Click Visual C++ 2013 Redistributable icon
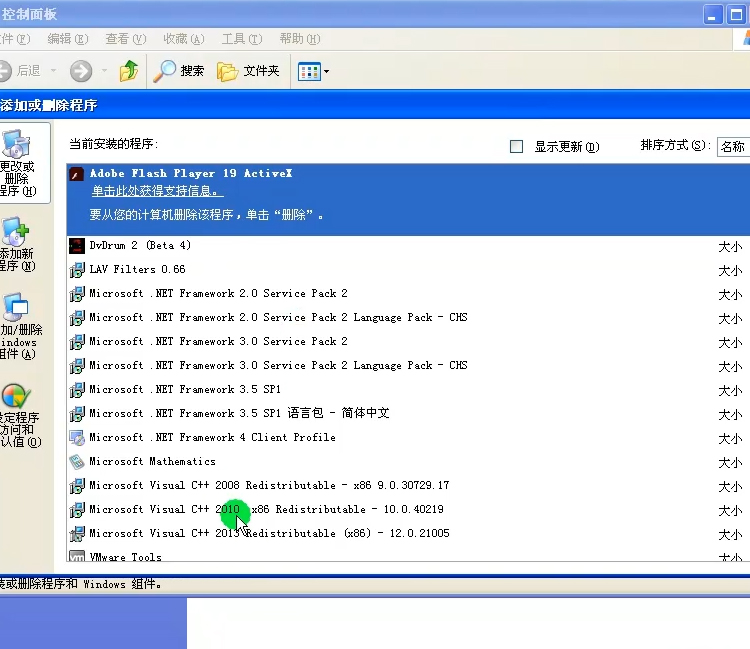This screenshot has width=750, height=649. 77,533
